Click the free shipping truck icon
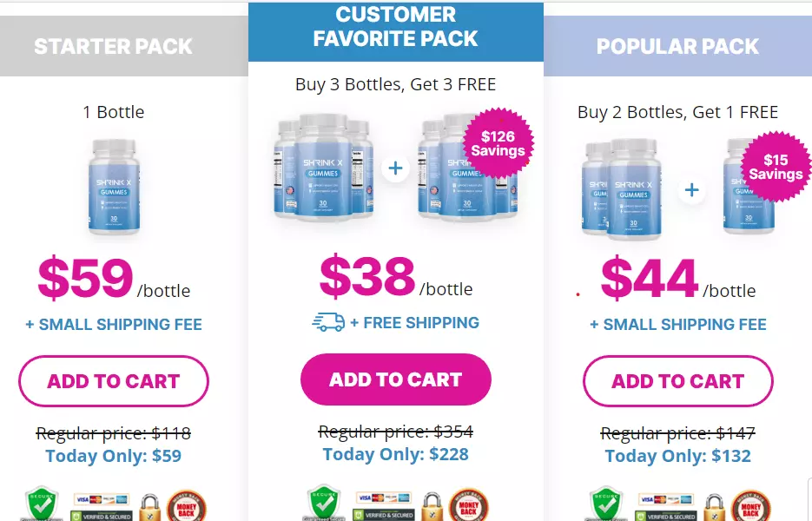 [328, 322]
